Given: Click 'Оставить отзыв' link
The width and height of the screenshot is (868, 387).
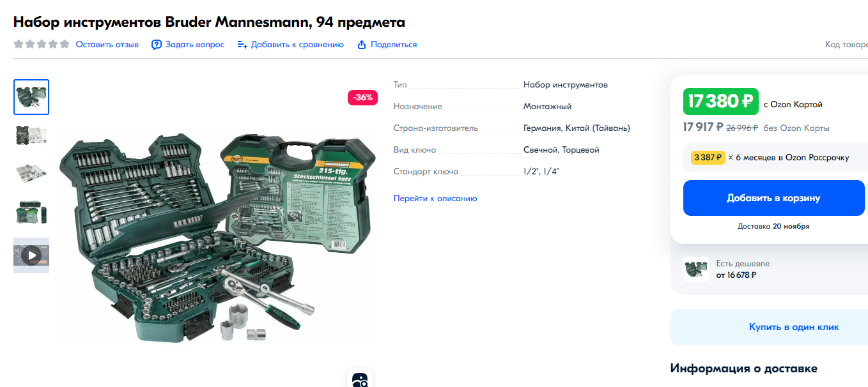Looking at the screenshot, I should [107, 45].
